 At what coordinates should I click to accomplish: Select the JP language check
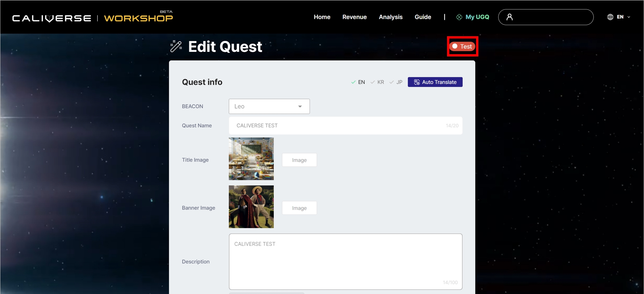pos(396,82)
